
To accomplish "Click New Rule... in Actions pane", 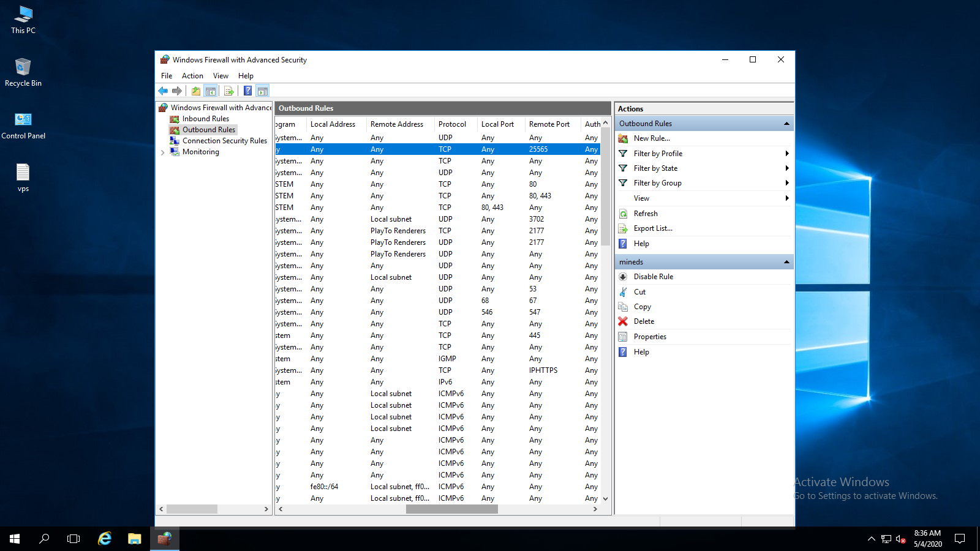I will 651,138.
